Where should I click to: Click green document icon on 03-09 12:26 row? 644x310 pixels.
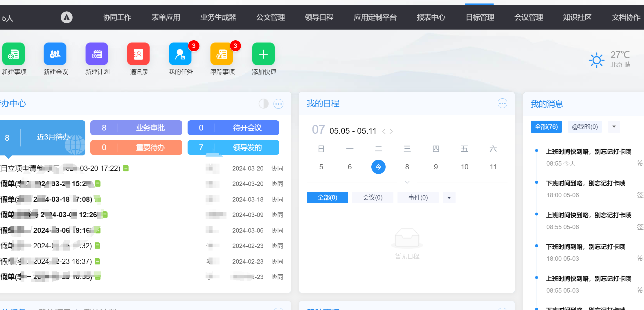[105, 215]
